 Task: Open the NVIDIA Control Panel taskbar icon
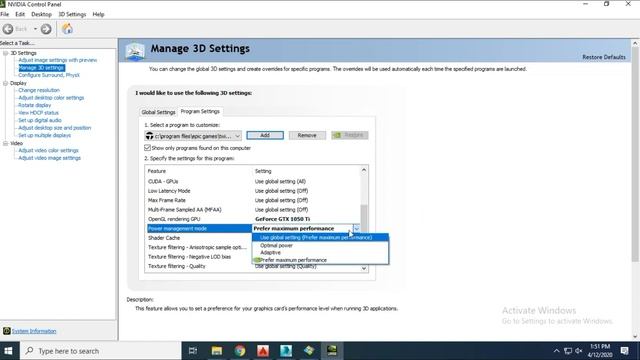coord(332,351)
